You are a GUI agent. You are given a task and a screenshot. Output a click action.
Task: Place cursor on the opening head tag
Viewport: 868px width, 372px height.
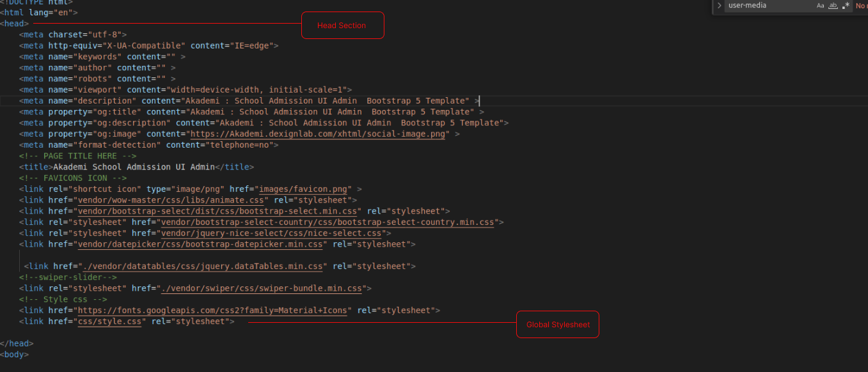(14, 24)
